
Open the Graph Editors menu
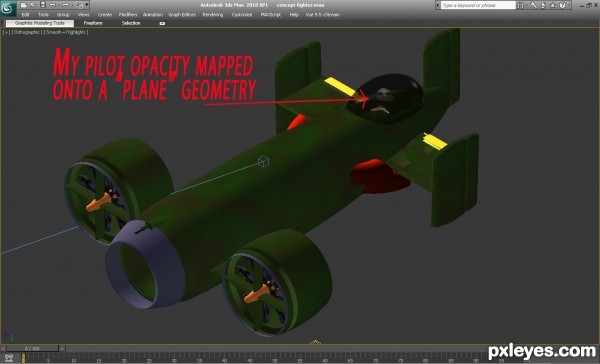tap(182, 15)
